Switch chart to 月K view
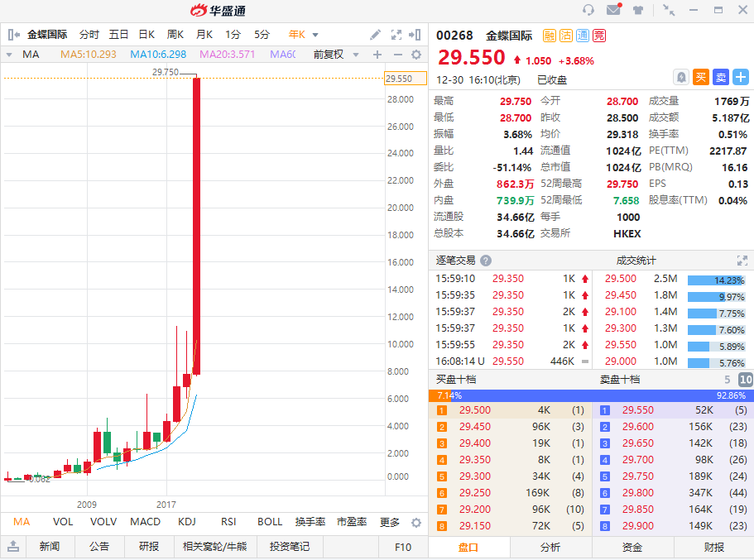This screenshot has height=560, width=754. pyautogui.click(x=204, y=35)
